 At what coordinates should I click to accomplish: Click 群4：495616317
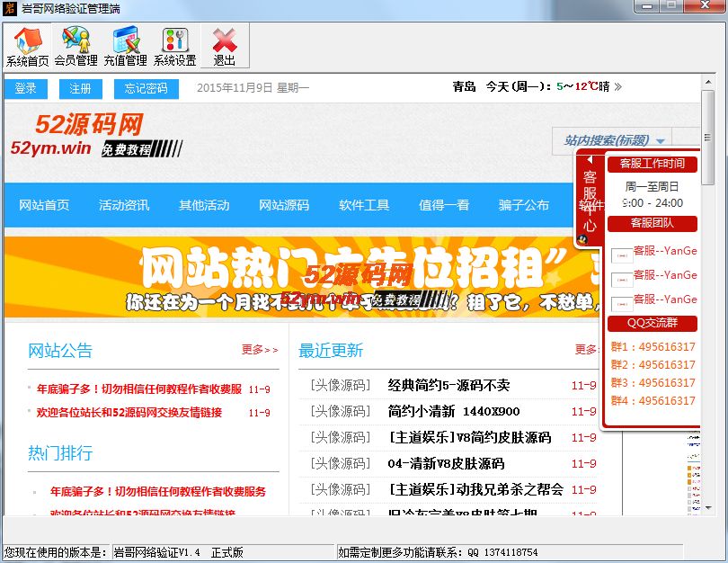tap(653, 401)
